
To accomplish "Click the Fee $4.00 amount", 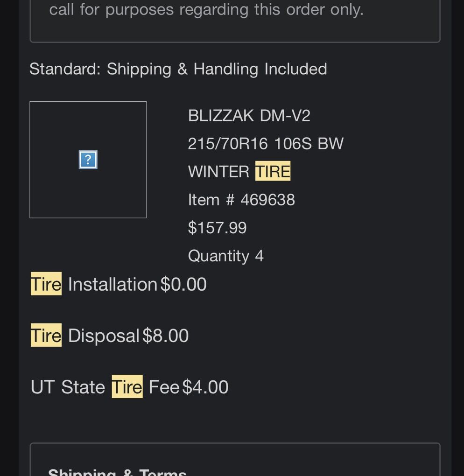I will [205, 387].
